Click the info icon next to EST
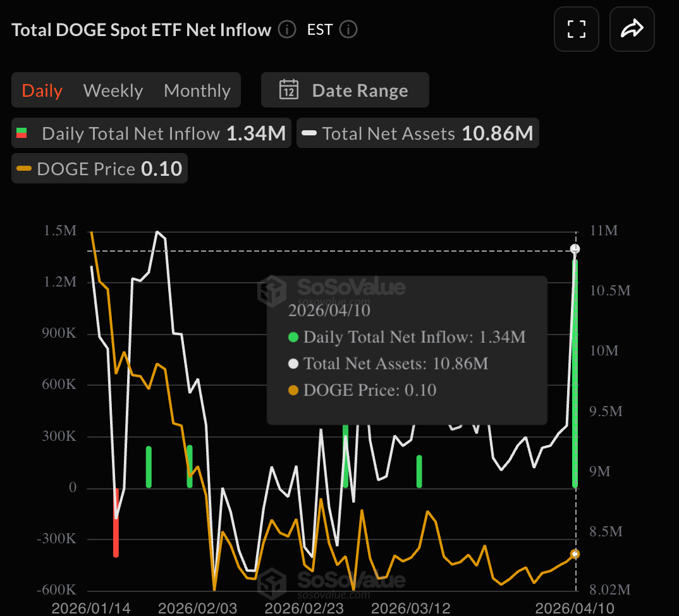The width and height of the screenshot is (679, 616). [x=348, y=30]
